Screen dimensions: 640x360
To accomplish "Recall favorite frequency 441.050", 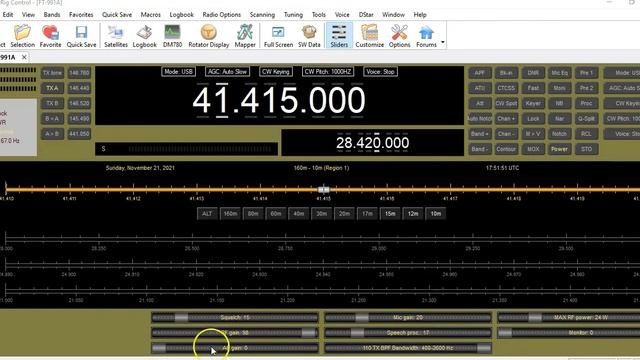I will 79,134.
